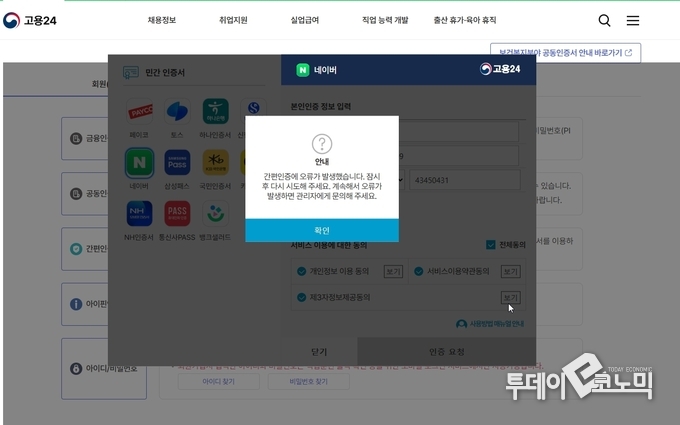Click the 민간 인증서 certificate icon

[x=131, y=72]
